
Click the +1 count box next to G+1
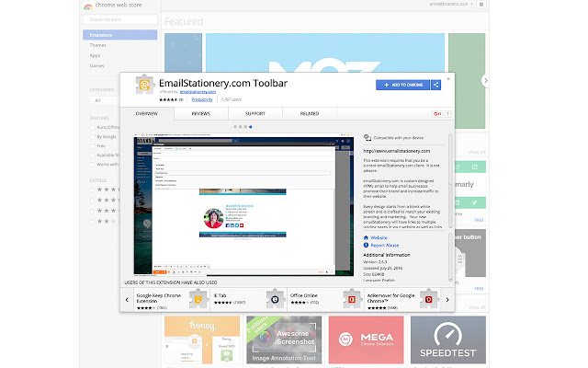coord(447,114)
